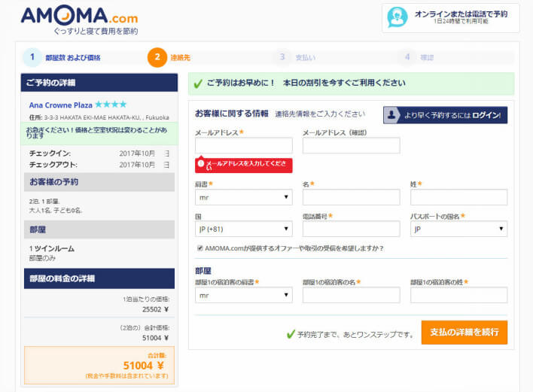Open the country code JP (+81) dropdown
Screen dimensions: 533x392
(x=243, y=229)
